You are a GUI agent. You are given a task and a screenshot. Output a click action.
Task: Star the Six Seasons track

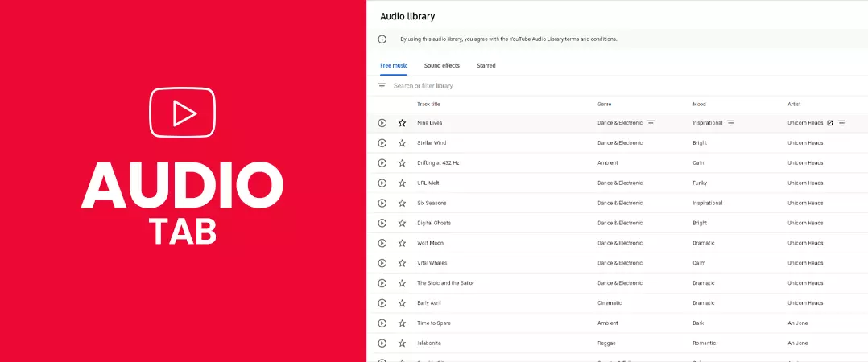(402, 204)
